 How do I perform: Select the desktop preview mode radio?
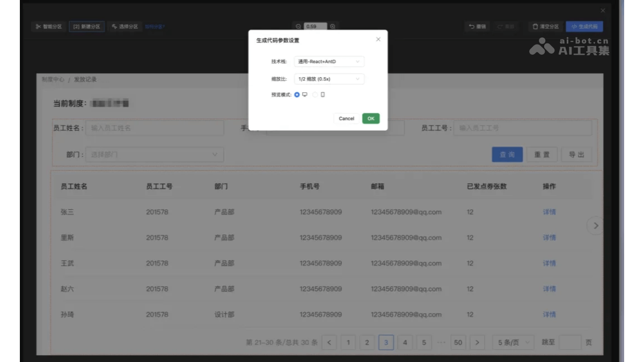point(297,94)
